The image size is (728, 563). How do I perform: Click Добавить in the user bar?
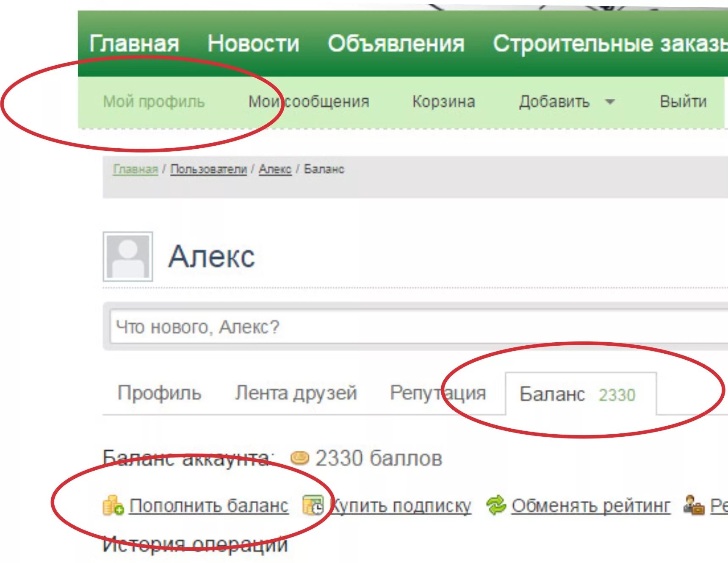[x=554, y=102]
